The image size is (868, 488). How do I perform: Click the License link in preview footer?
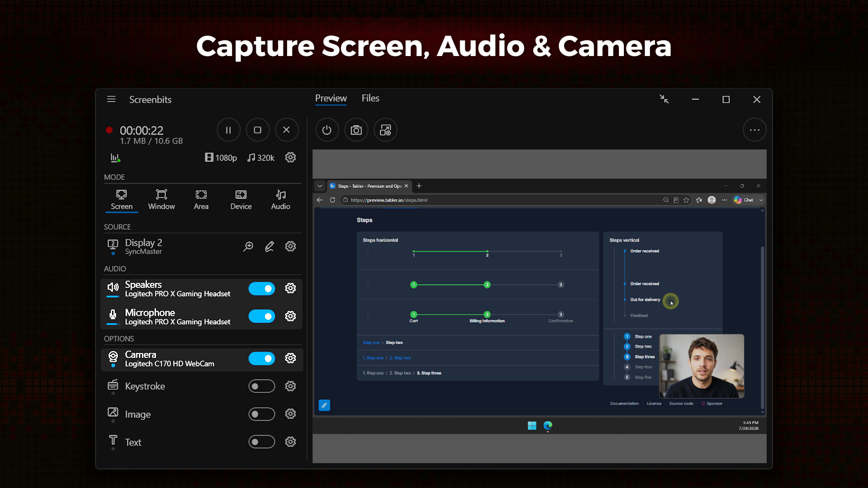point(654,404)
